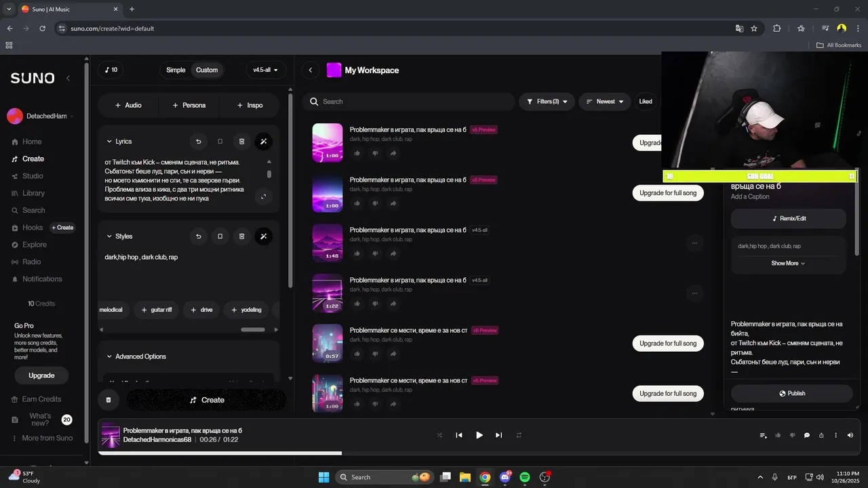This screenshot has width=868, height=488.
Task: Open Discord from the Windows taskbar
Action: tap(505, 477)
